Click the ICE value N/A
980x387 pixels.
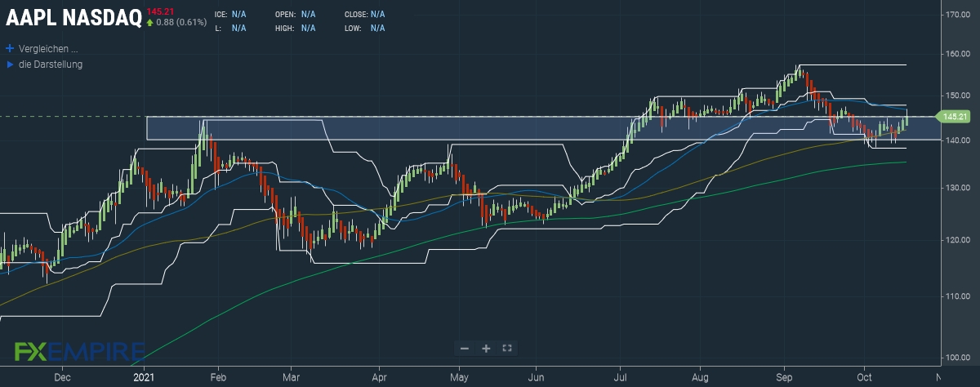pos(239,15)
